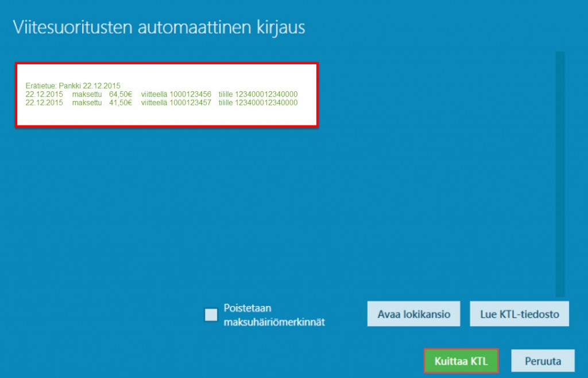Image resolution: width=588 pixels, height=378 pixels.
Task: Click the 41,50€ payment amount
Action: [121, 103]
